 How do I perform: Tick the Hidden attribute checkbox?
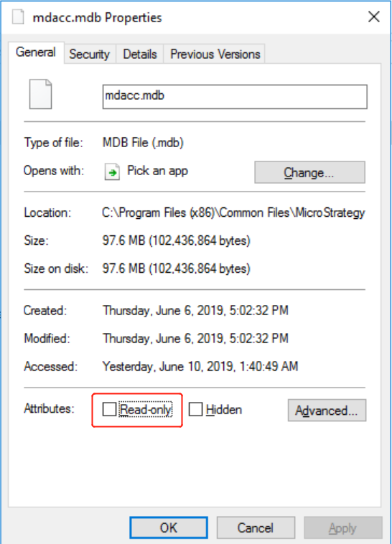[x=195, y=409]
